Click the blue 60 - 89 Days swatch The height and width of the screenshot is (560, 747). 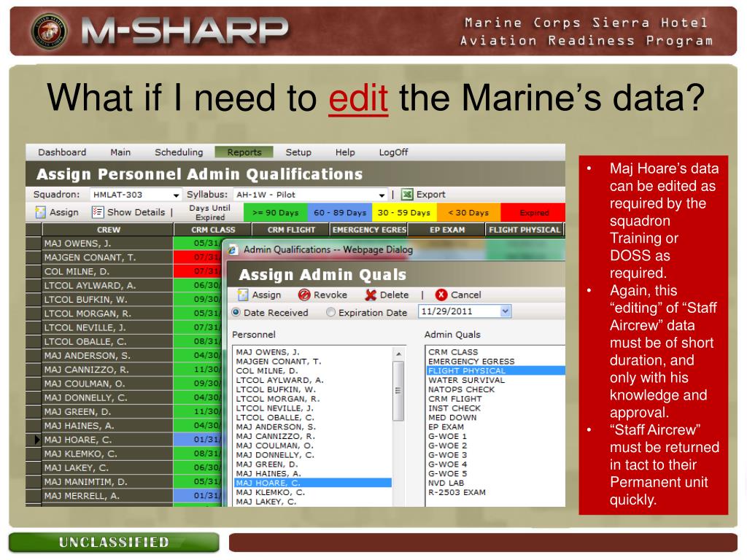coord(340,212)
